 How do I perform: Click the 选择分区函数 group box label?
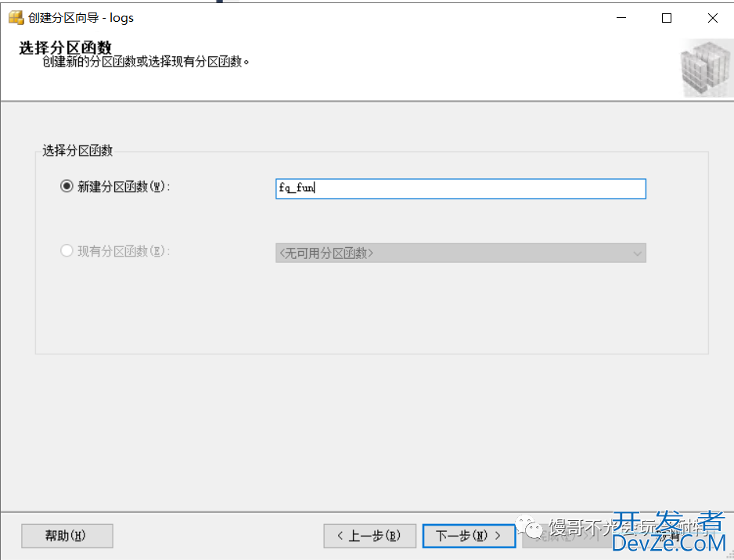click(x=77, y=150)
